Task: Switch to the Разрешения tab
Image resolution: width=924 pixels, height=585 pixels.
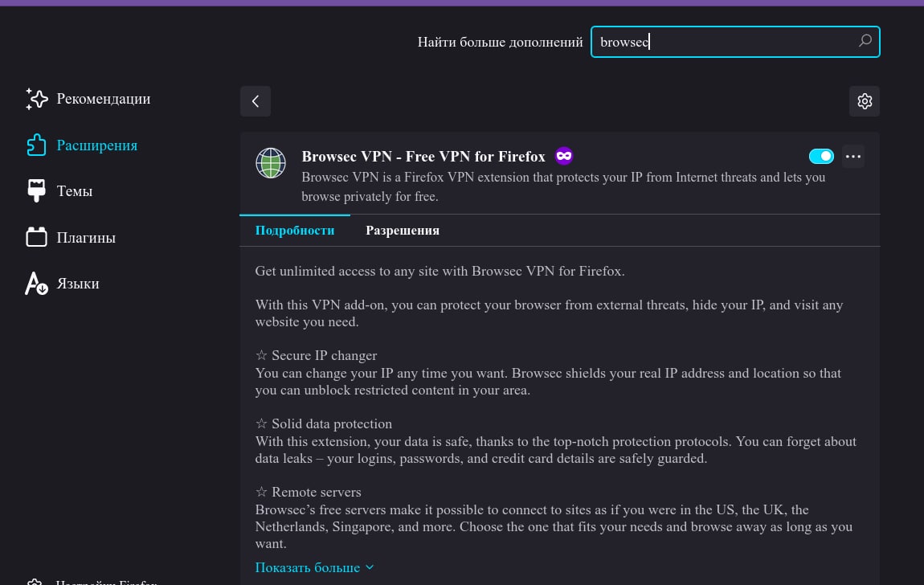Action: 403,231
